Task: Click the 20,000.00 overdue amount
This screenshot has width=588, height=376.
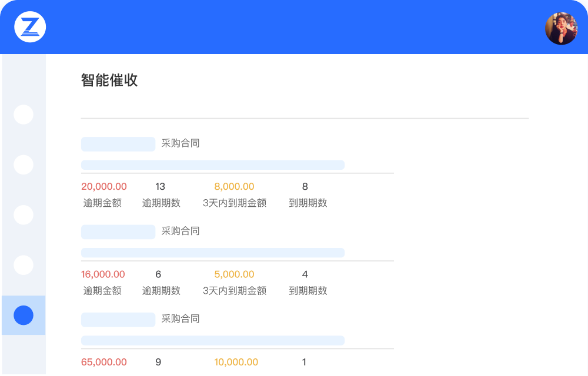Action: pos(104,187)
